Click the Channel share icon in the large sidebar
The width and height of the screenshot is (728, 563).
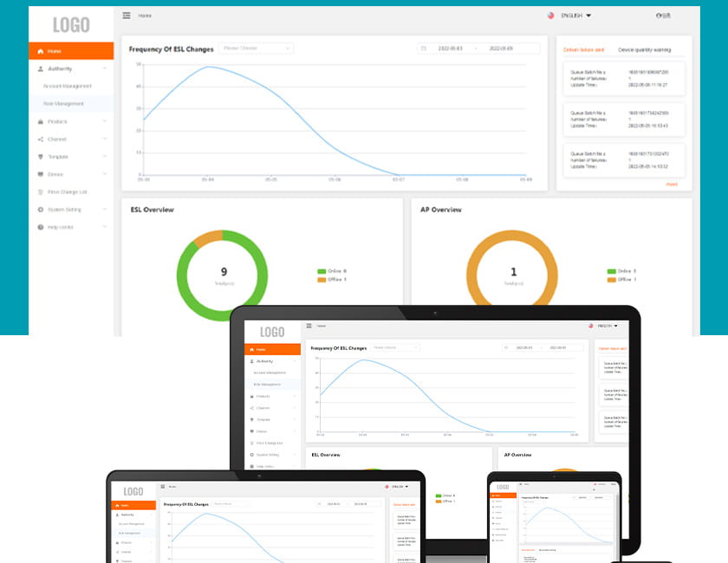(x=40, y=139)
